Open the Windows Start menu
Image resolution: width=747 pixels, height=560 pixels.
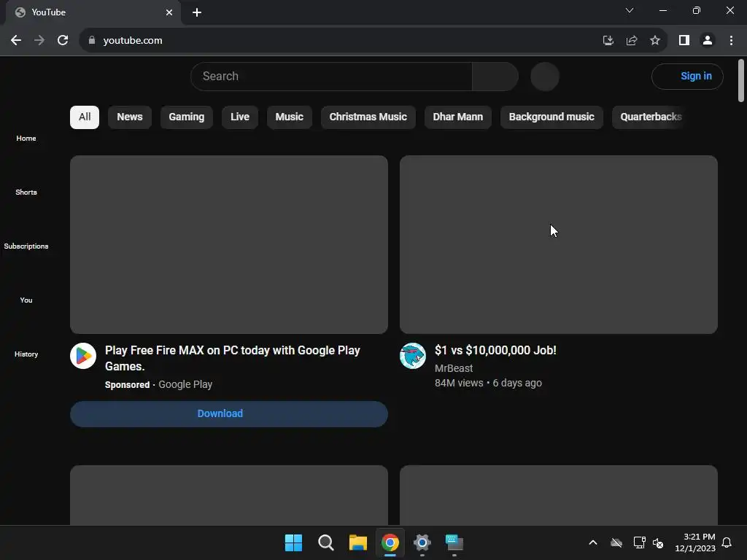(x=293, y=542)
